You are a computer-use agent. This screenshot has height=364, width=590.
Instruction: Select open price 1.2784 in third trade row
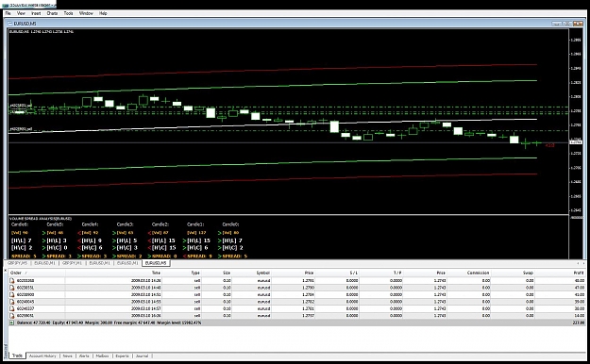click(308, 294)
